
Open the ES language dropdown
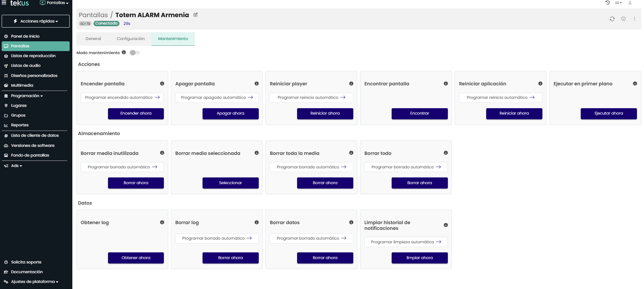(618, 3)
